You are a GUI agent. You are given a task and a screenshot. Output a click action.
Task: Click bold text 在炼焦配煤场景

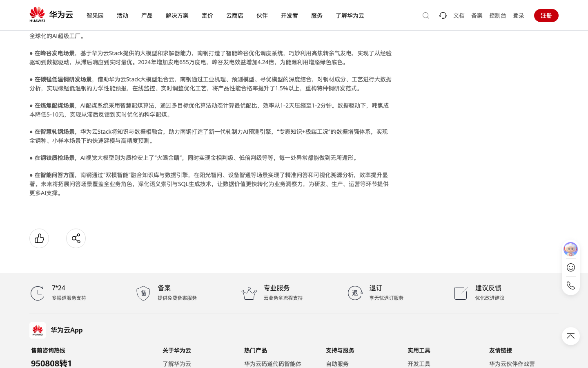tap(54, 105)
